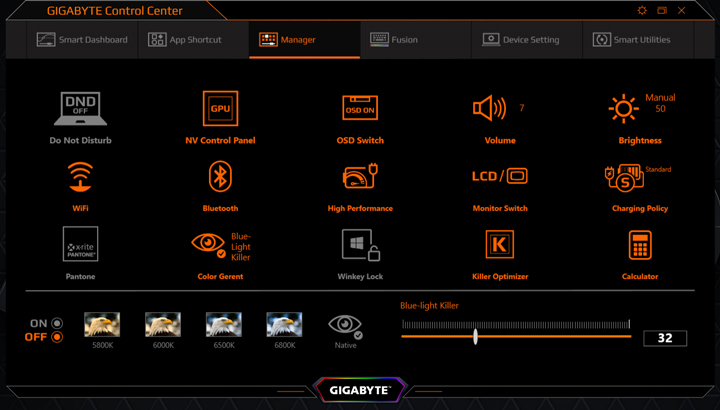Choose the 6000K eagle thumbnail

163,324
